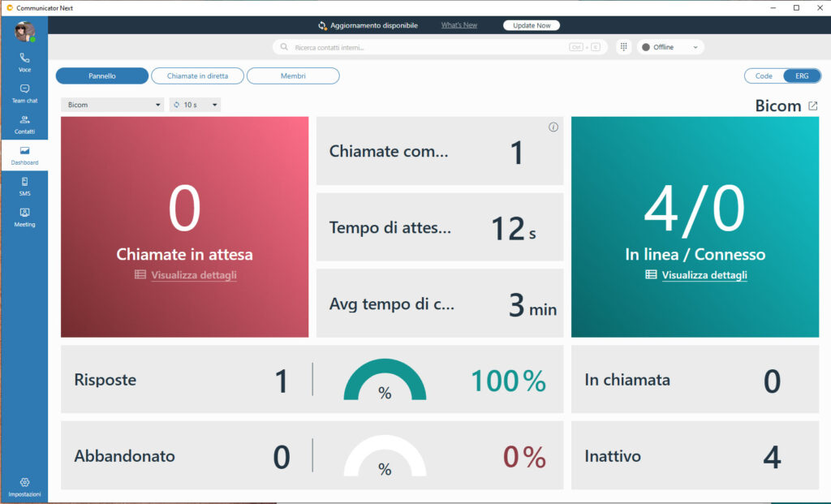Screen dimensions: 831x504
Task: Click the Ricerca contatti interni search field
Action: tap(440, 47)
